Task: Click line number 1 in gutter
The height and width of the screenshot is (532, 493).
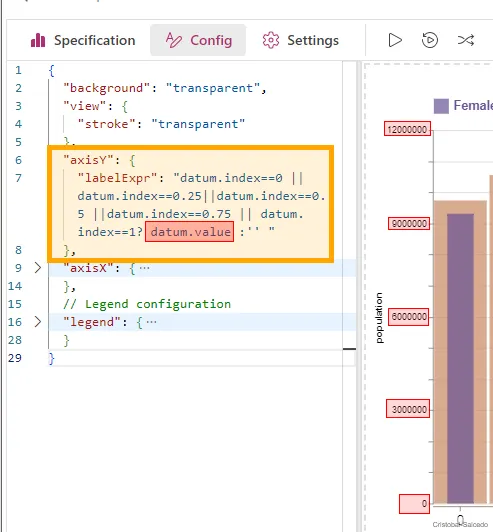Action: point(18,70)
